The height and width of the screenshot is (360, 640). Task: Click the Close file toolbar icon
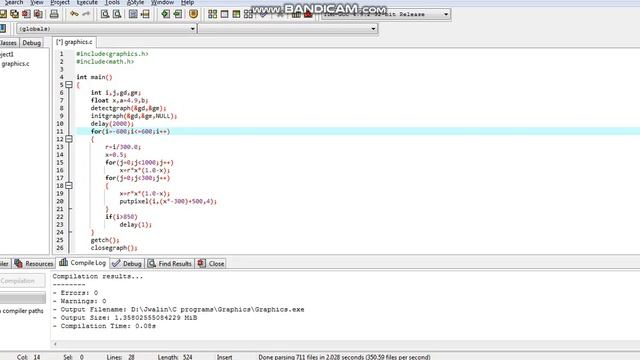26,14
